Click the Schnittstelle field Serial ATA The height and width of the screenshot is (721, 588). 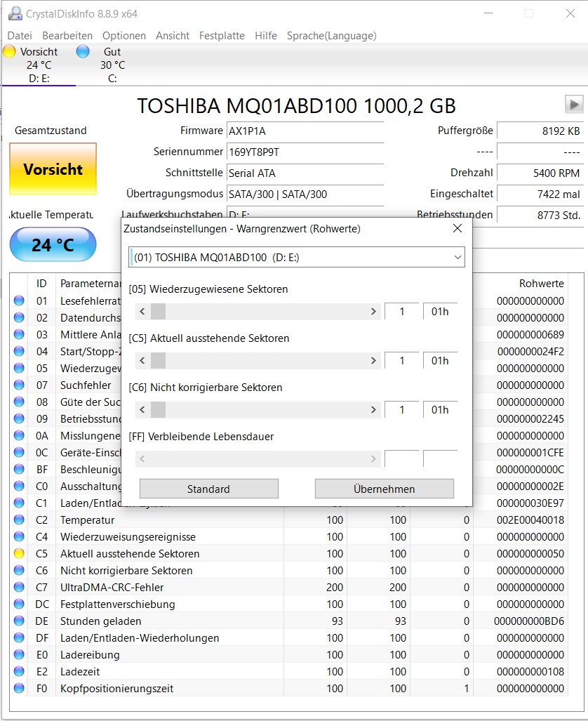(305, 173)
